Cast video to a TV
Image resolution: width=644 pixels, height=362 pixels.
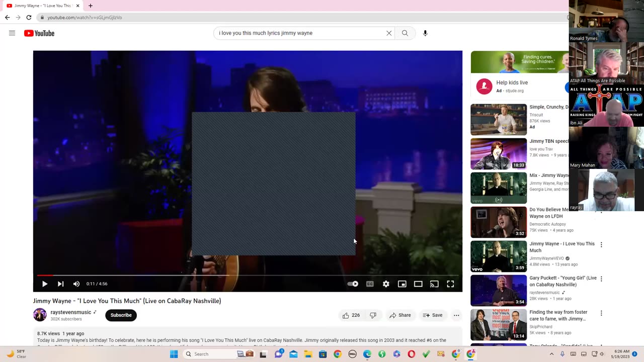tap(434, 284)
